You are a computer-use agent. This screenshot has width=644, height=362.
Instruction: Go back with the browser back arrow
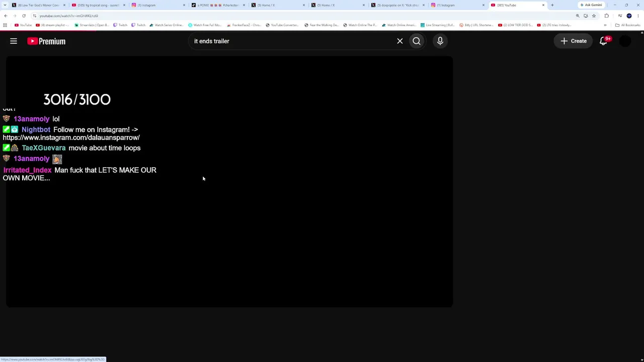(6, 16)
